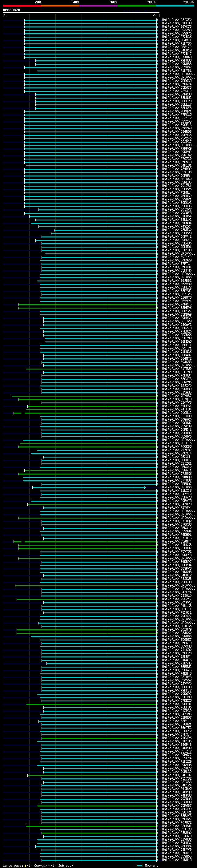197x868 pixels.
Task: Select label UniRef100_Q5D6C5
Action: (x=177, y=81)
